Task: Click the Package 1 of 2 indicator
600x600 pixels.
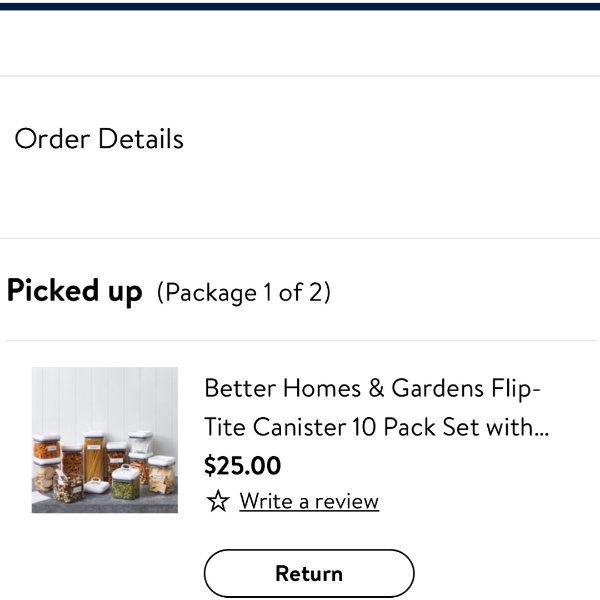Action: (244, 293)
